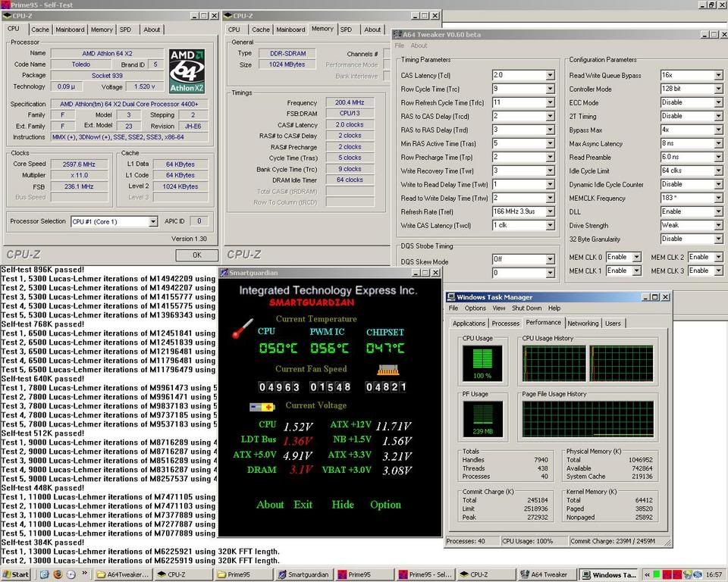Click the AMD Athlon 64 X2 logo
Image resolution: width=728 pixels, height=582 pixels.
pos(187,71)
